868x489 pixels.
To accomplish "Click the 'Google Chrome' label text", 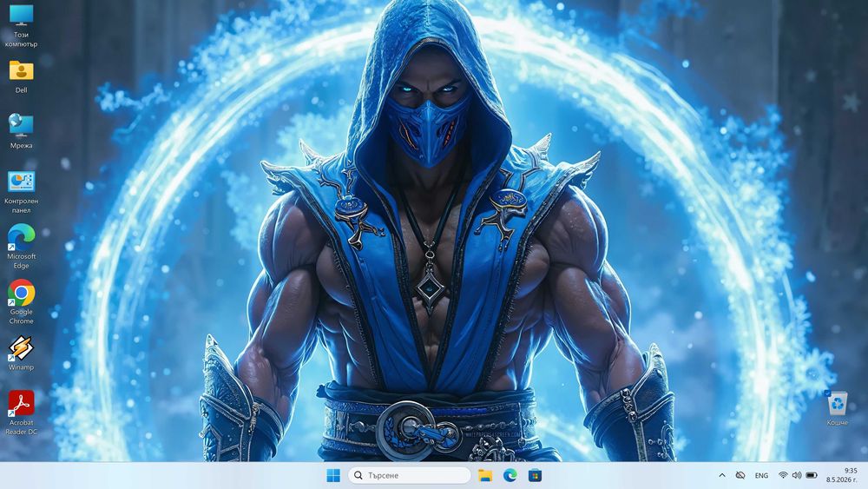I will (21, 316).
